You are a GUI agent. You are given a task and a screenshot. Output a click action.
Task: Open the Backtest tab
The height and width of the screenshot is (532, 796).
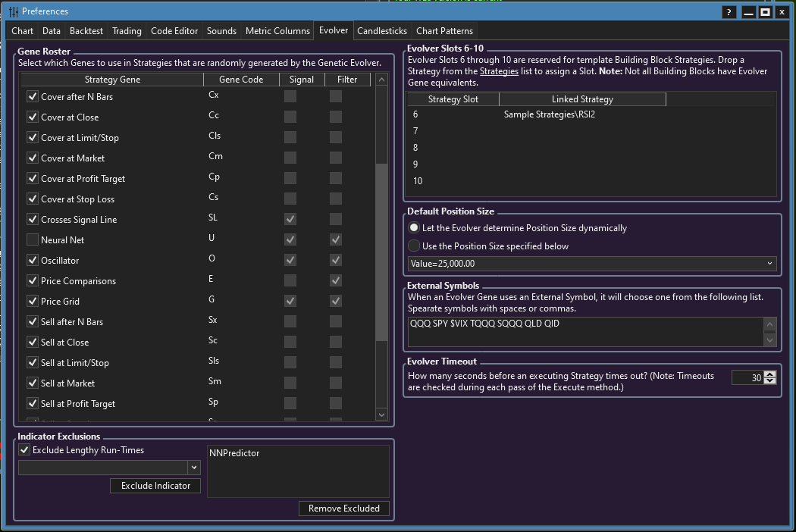click(x=86, y=31)
